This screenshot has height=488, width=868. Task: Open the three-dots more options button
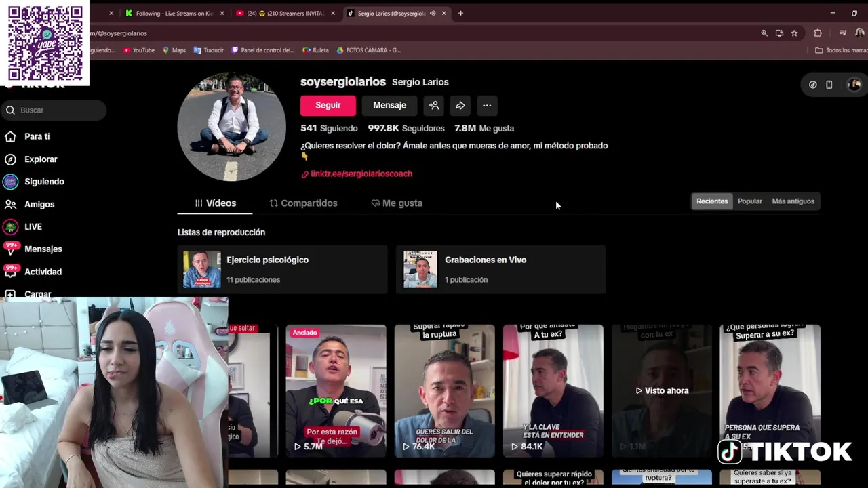[x=487, y=105]
